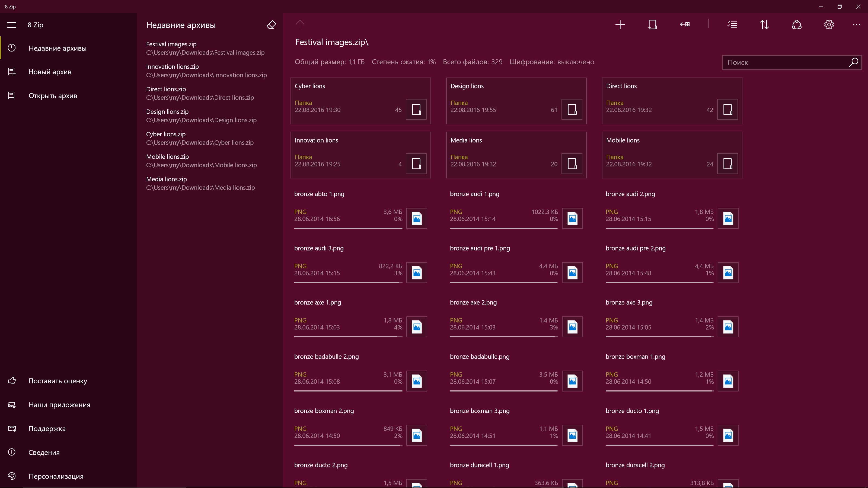Viewport: 868px width, 488px height.
Task: Open recent archive Cyber lions.zip
Action: (x=210, y=139)
